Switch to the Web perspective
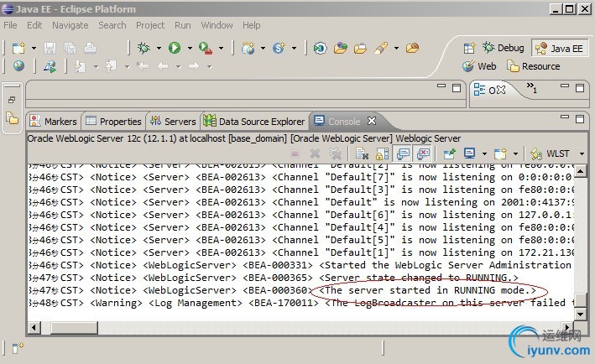595x364 pixels. click(480, 66)
